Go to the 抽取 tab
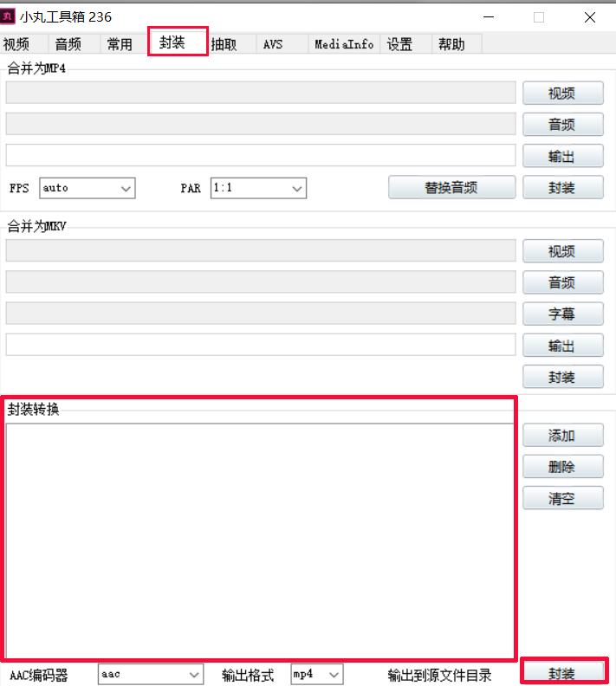Screen dimensions: 616x686 231,44
